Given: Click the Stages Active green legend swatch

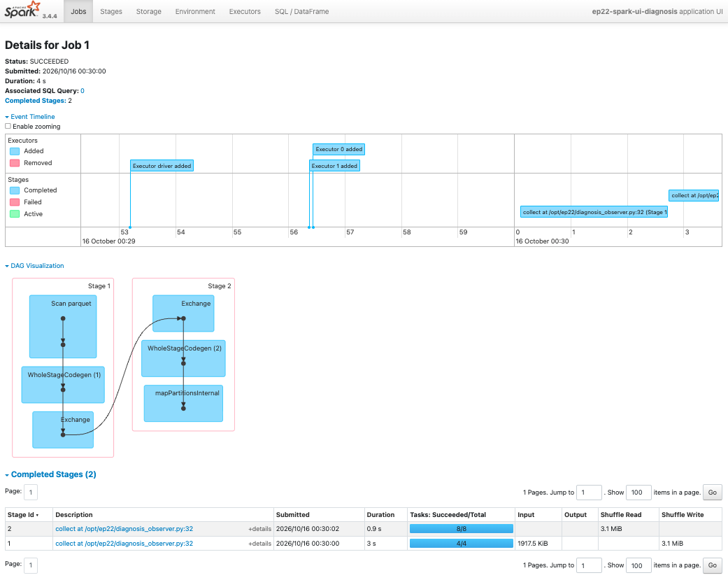Looking at the screenshot, I should [x=15, y=214].
